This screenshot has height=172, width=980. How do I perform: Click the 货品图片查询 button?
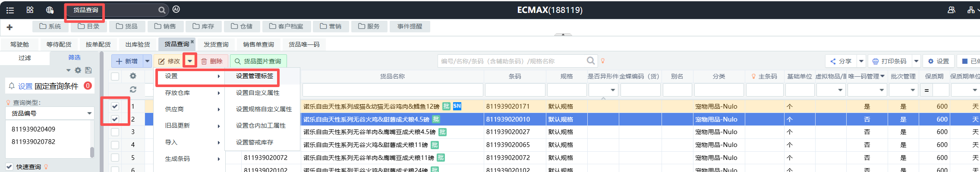pyautogui.click(x=258, y=61)
